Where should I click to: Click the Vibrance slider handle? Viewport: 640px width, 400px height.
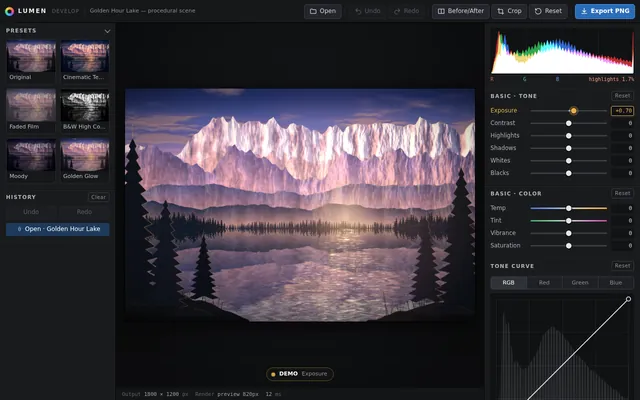569,233
